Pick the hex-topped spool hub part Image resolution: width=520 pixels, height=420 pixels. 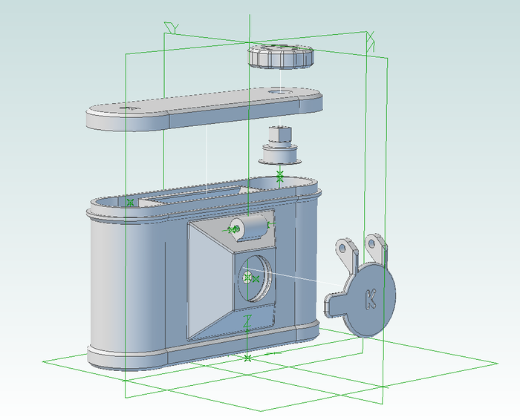280,145
